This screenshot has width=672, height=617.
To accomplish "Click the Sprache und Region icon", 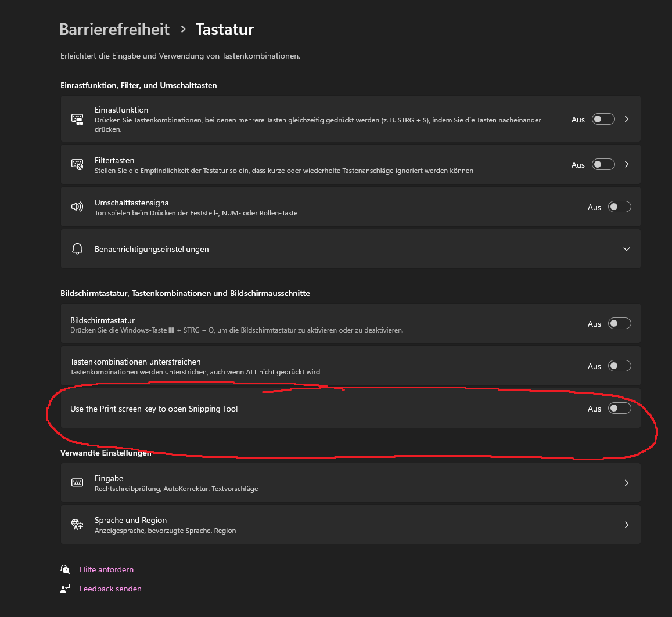I will [x=77, y=525].
